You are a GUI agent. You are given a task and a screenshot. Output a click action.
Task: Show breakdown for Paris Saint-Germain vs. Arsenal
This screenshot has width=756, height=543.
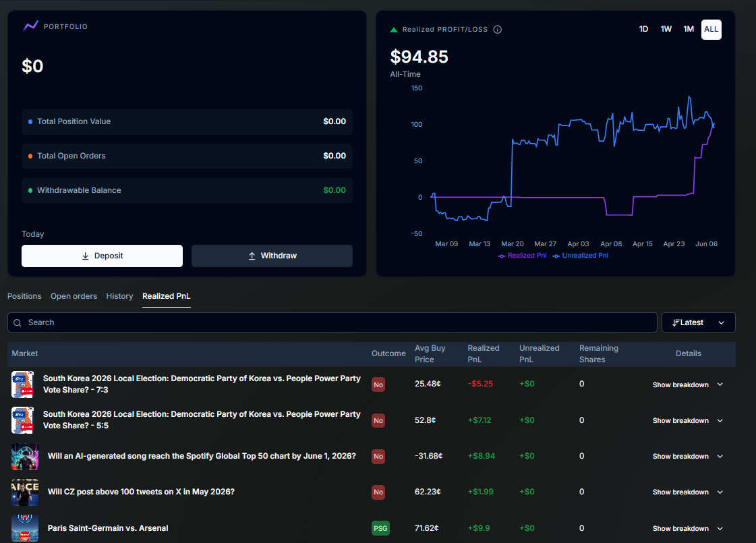click(687, 529)
